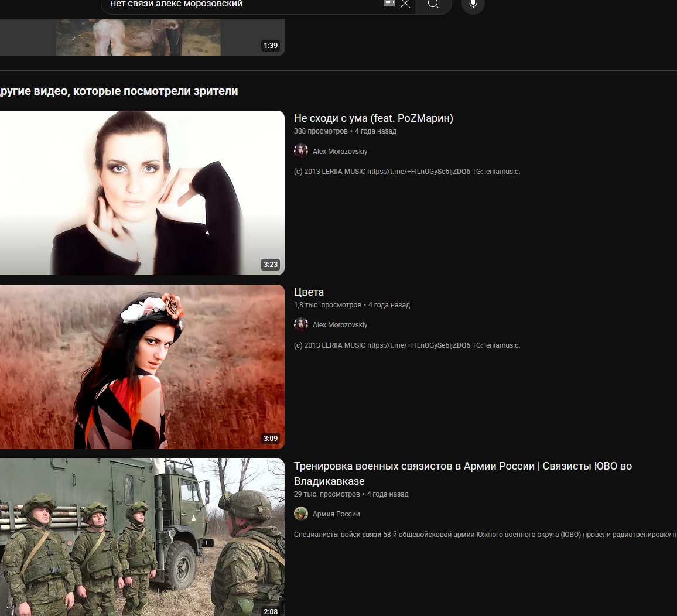This screenshot has height=616, width=677.
Task: Open the title «Тренировка военных связистов в Армии России»
Action: (463, 474)
